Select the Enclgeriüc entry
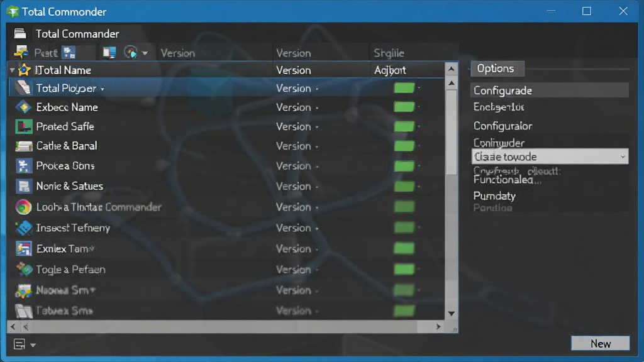The height and width of the screenshot is (362, 644). point(499,107)
